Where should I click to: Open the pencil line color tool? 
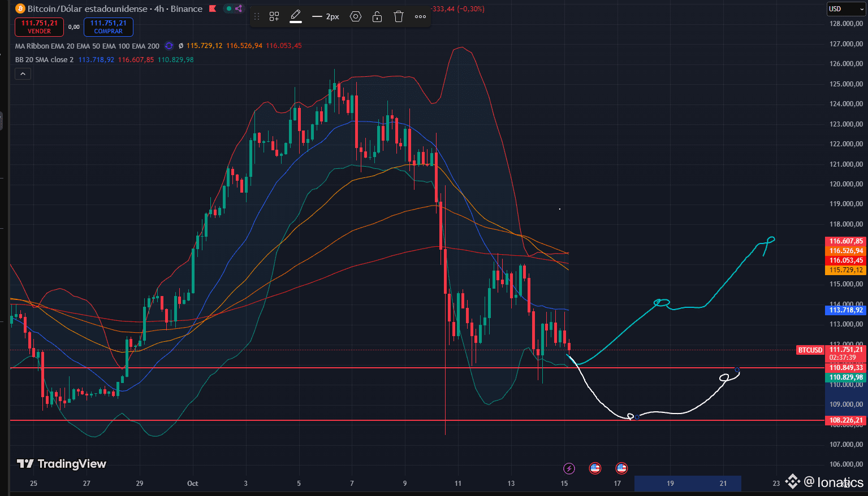(x=296, y=17)
